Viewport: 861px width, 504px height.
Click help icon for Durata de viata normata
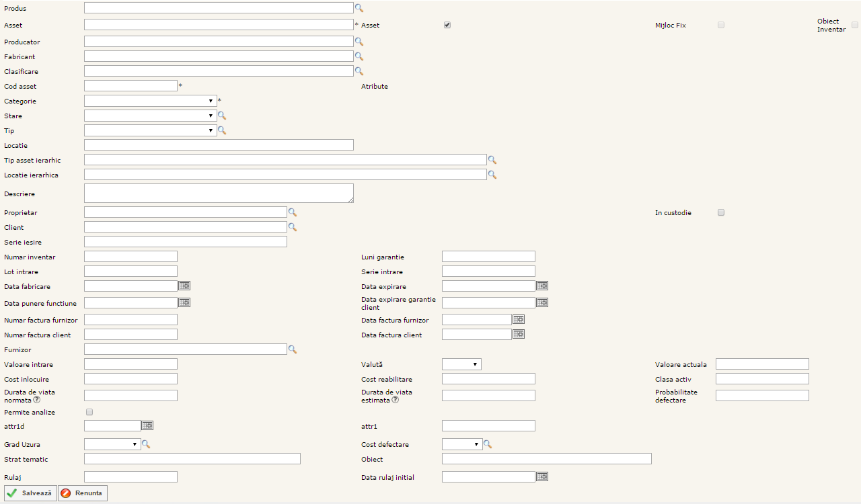coord(37,400)
